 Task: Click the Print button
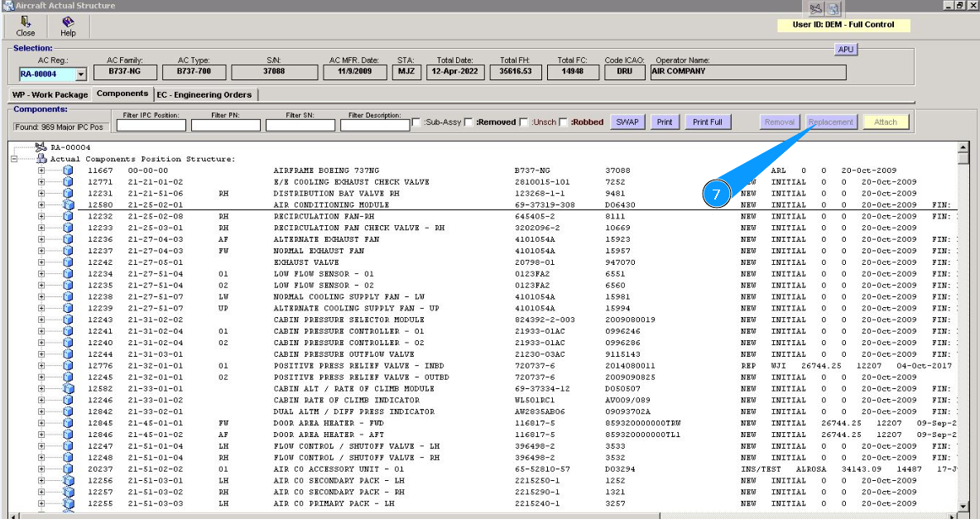click(665, 122)
